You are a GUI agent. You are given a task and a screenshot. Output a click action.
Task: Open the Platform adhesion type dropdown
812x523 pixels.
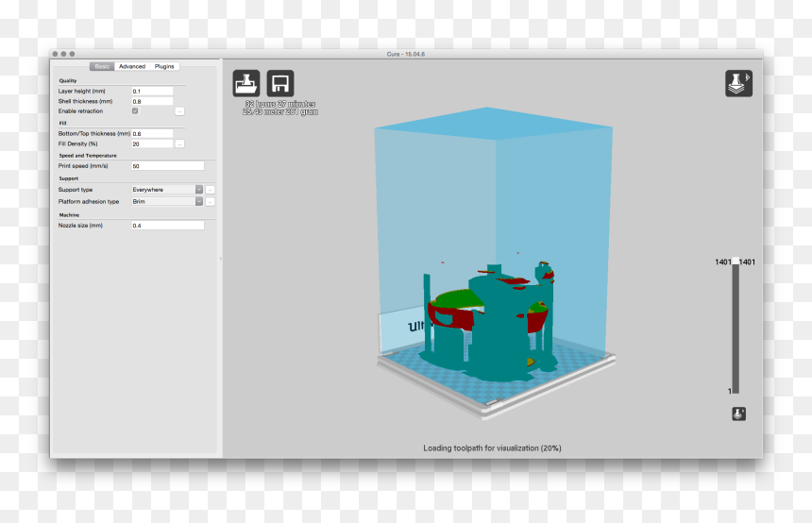[167, 201]
